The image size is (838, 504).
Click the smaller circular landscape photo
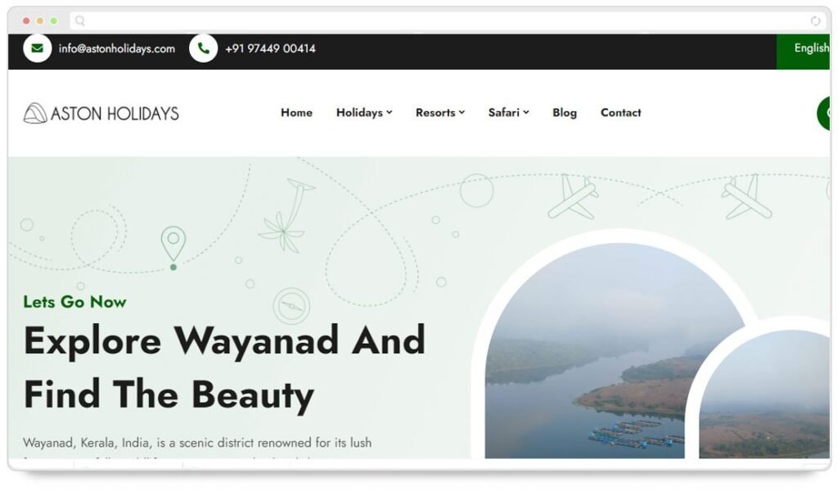[765, 394]
